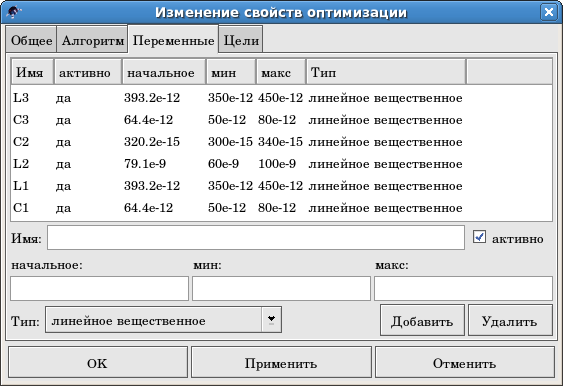Click the Добавить button
Image resolution: width=563 pixels, height=386 pixels.
point(422,321)
